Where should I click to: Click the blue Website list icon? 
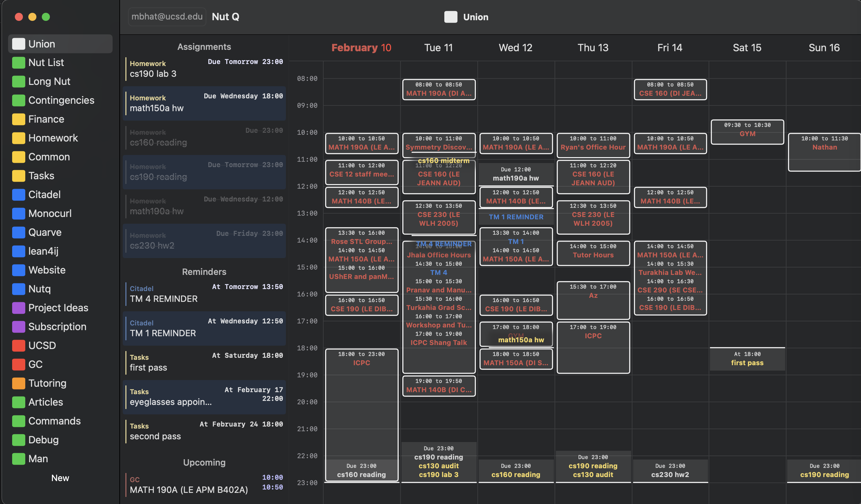pyautogui.click(x=19, y=270)
